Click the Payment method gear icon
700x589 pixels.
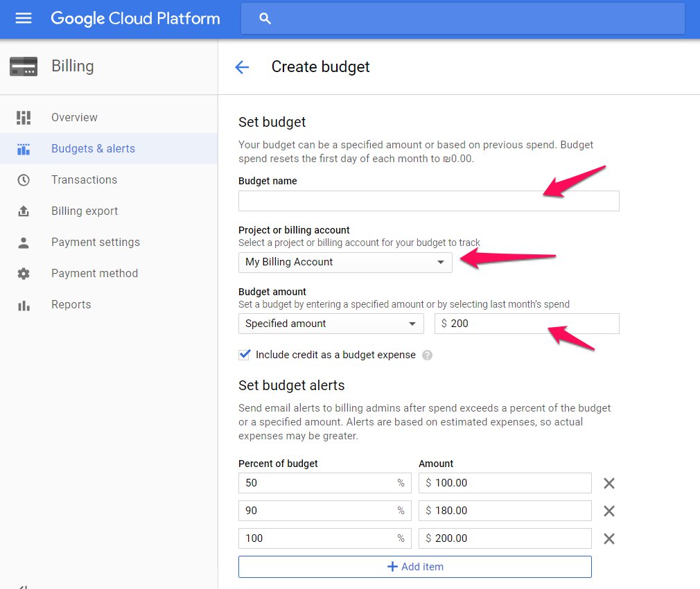(24, 274)
